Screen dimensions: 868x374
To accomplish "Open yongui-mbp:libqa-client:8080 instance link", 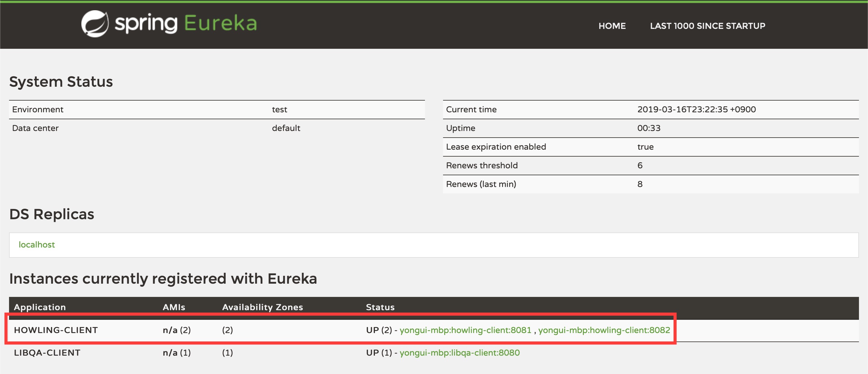I will pyautogui.click(x=460, y=353).
